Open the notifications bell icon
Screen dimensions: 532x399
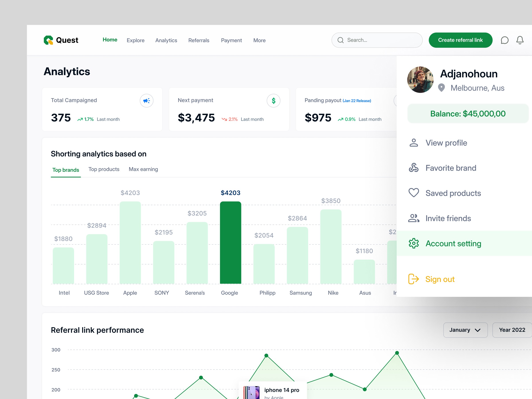click(520, 40)
